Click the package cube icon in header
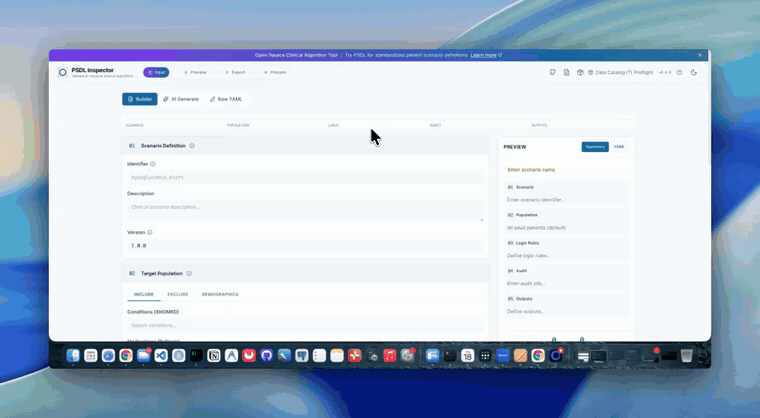760x418 pixels. coord(580,72)
